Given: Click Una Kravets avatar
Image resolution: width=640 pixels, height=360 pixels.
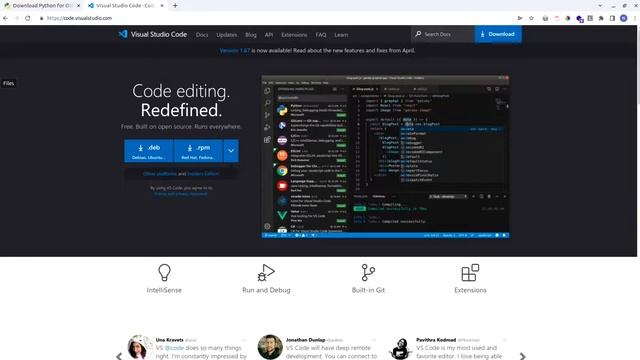Looking at the screenshot, I should pos(140,347).
